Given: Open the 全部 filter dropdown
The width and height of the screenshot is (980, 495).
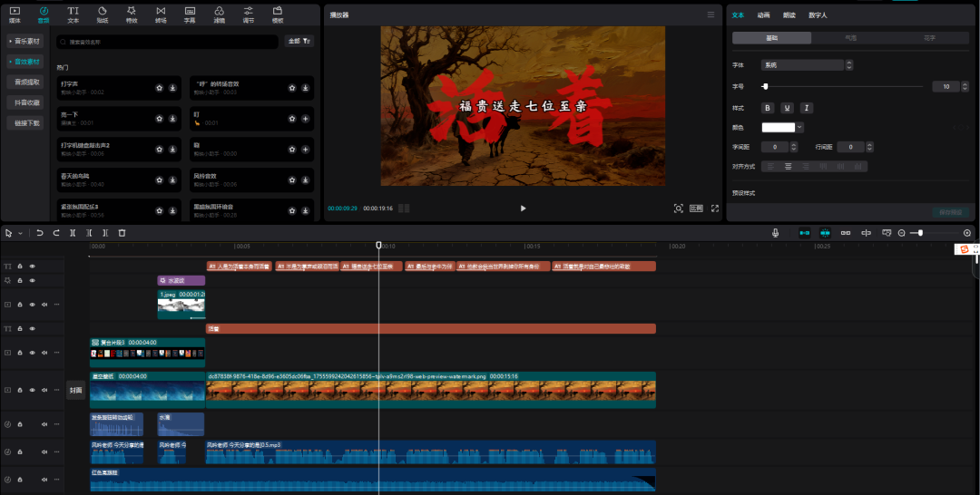Looking at the screenshot, I should tap(299, 41).
